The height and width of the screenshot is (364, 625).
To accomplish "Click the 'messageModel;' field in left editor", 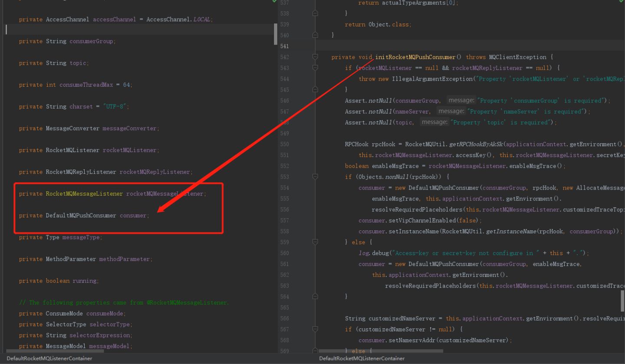I will tap(111, 346).
